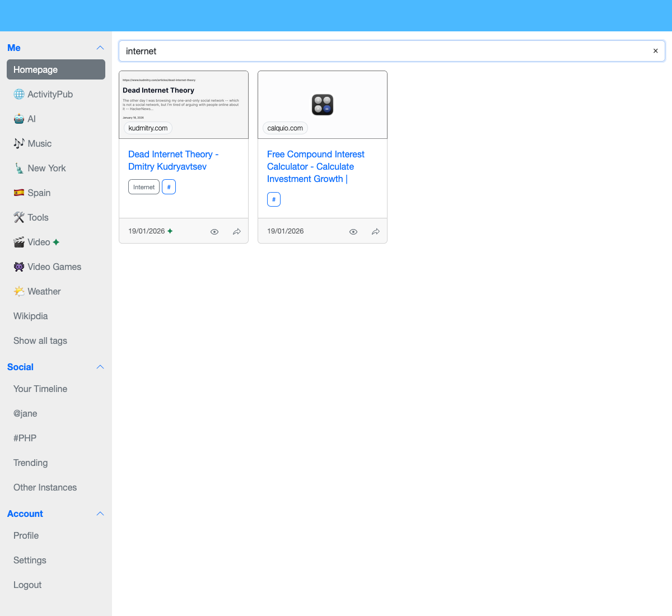
Task: Toggle visibility eye on Dead Internet Theory card
Action: tap(214, 231)
